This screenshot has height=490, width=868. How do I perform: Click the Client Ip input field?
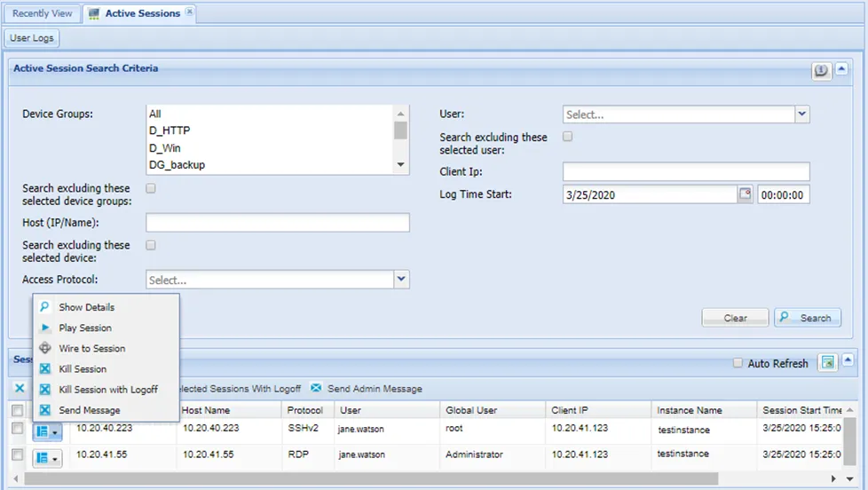[x=686, y=171]
